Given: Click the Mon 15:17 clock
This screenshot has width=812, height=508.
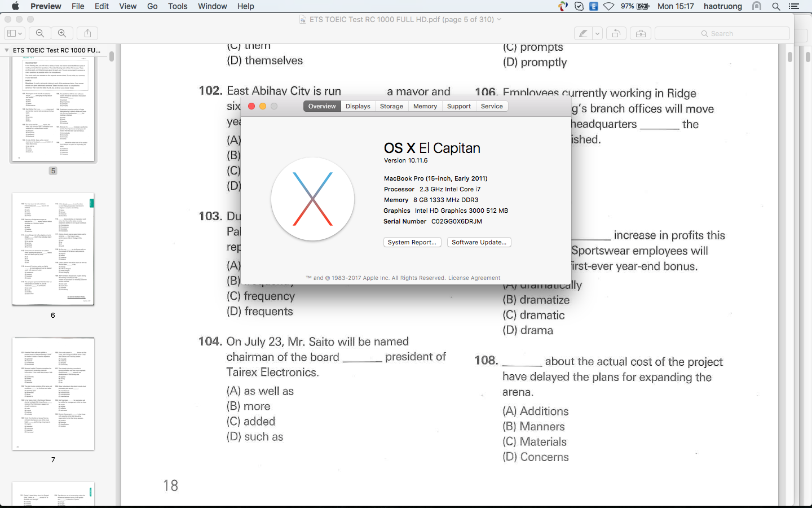Looking at the screenshot, I should tap(676, 6).
